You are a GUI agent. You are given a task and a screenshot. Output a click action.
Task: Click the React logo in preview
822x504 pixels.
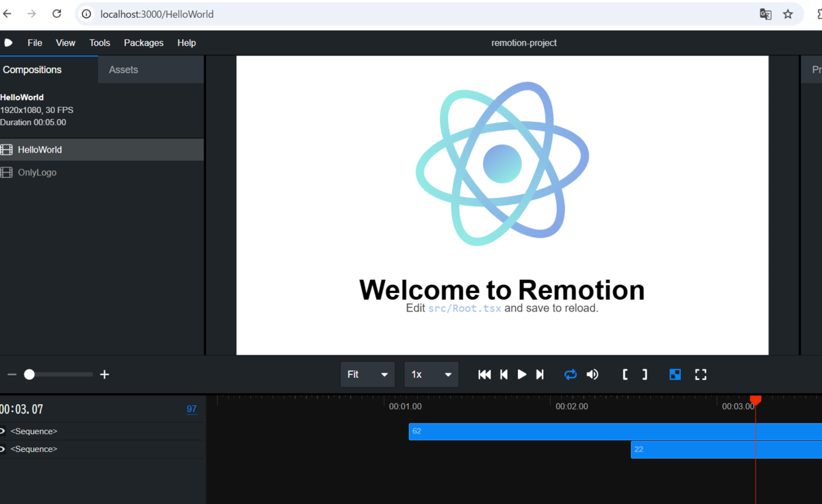pyautogui.click(x=502, y=164)
